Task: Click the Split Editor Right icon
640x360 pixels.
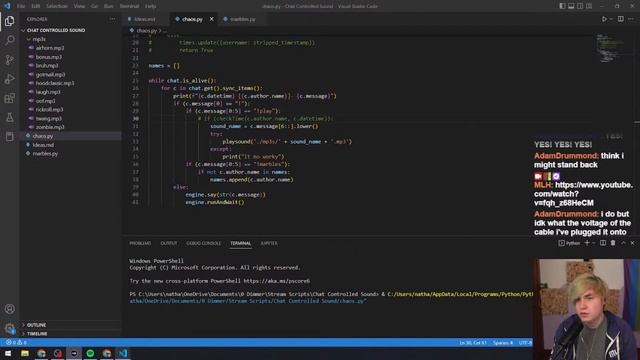Action: click(620, 19)
